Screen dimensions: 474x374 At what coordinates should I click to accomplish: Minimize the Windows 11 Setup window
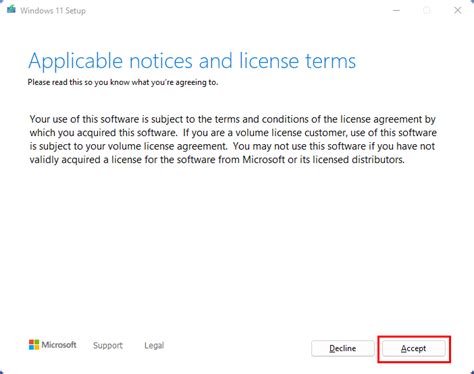coord(396,10)
